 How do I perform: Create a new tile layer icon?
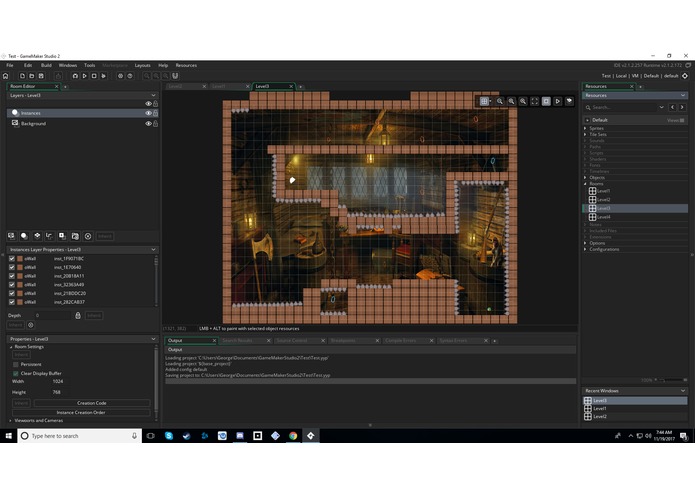click(37, 236)
